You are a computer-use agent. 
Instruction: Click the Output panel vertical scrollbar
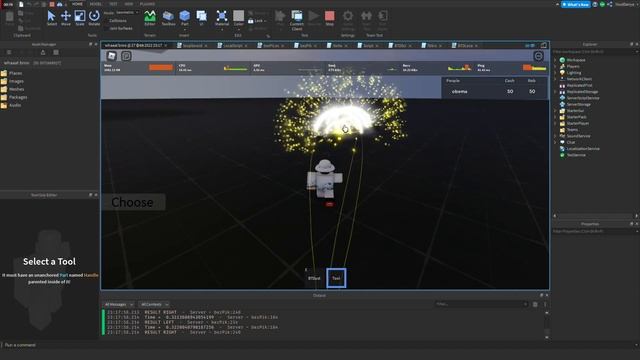coord(547,325)
